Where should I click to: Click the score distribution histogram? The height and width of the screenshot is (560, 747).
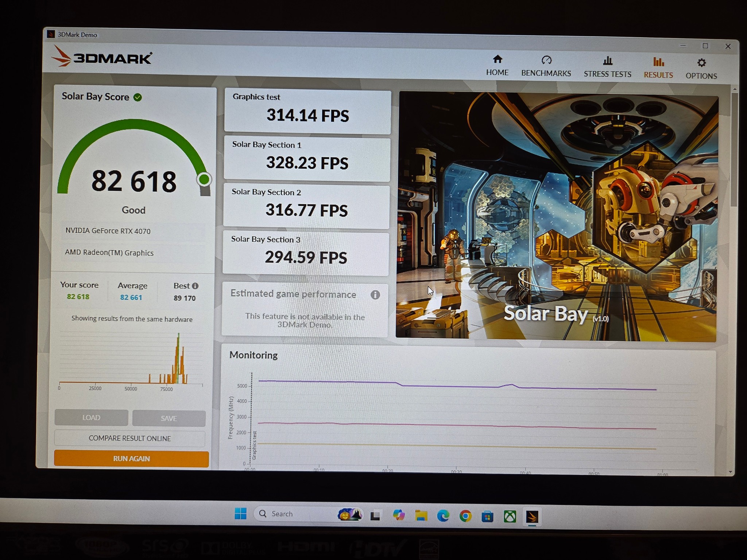click(x=131, y=359)
